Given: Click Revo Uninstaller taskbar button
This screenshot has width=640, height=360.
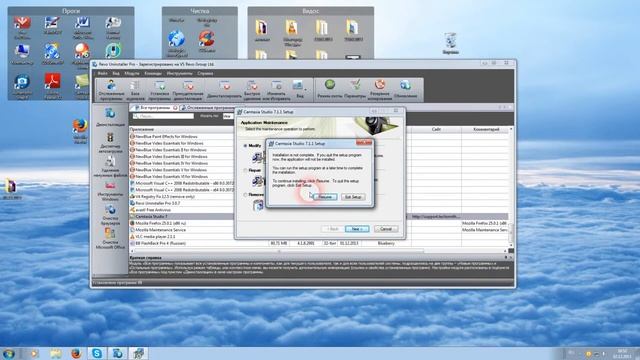Looking at the screenshot, I should (x=118, y=353).
